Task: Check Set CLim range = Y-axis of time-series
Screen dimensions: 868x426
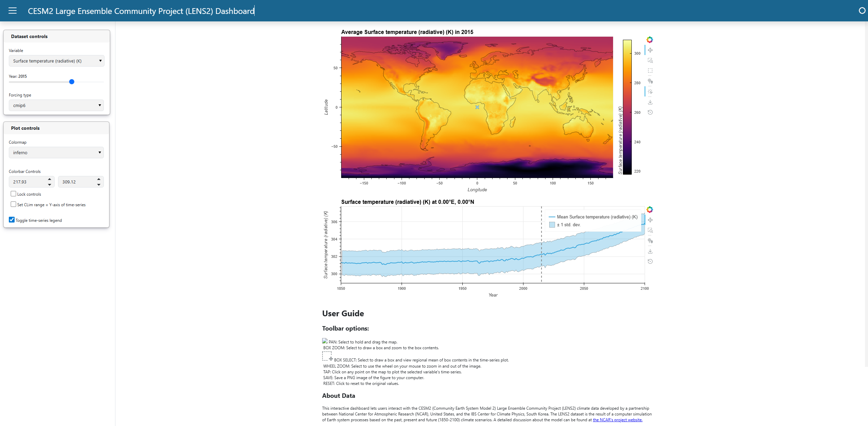Action: coord(14,204)
